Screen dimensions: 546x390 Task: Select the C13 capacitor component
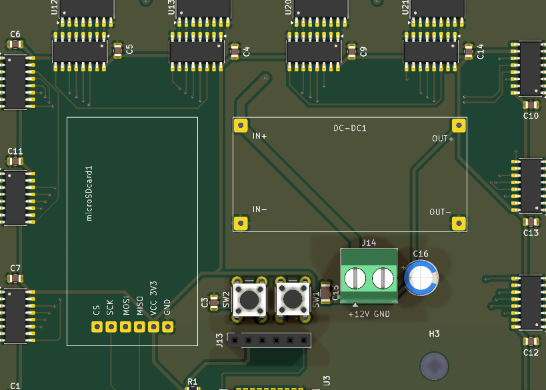531,222
